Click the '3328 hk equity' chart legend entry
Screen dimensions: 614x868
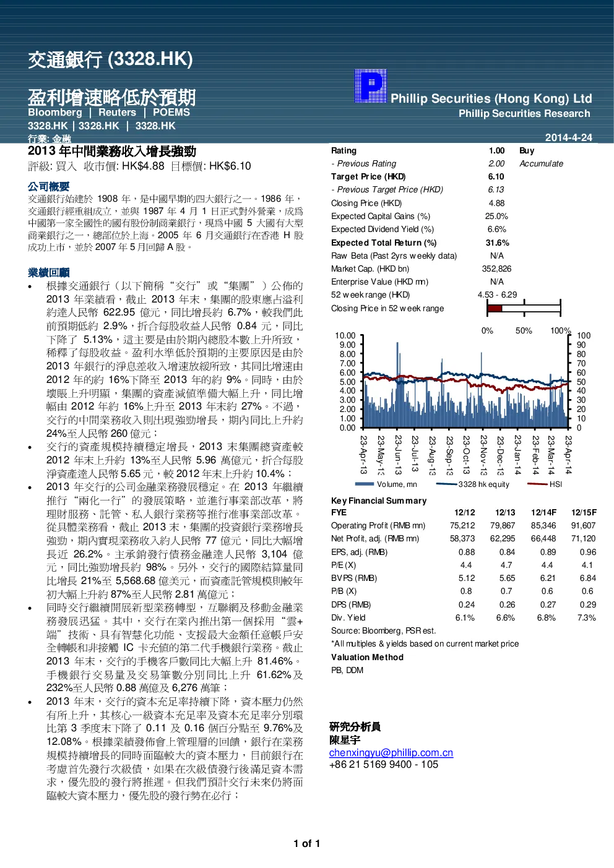pyautogui.click(x=474, y=484)
